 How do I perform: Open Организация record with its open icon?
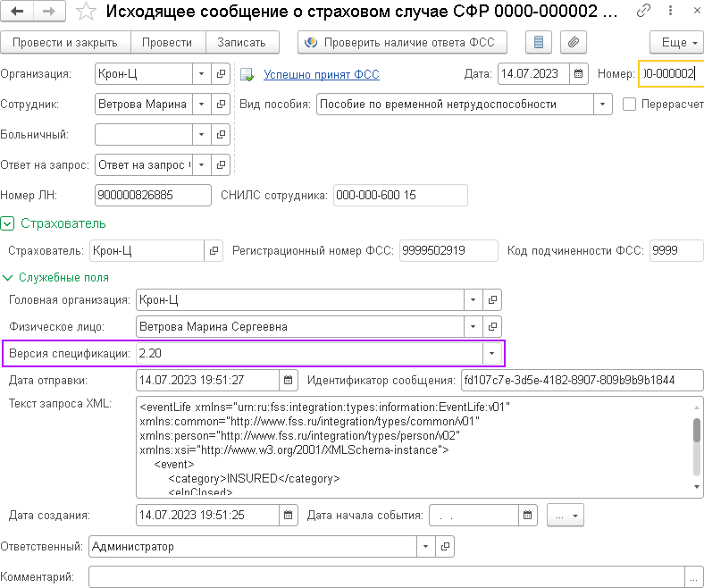[x=221, y=73]
